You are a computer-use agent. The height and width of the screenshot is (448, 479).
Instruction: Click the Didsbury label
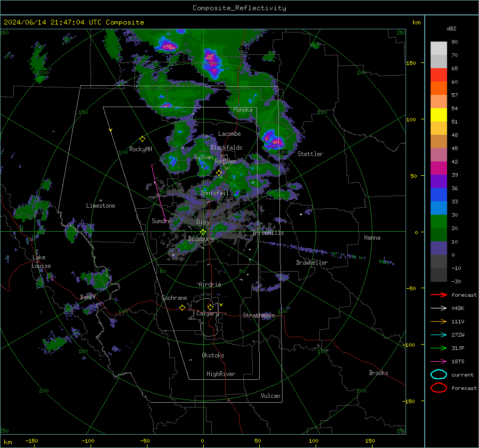201,239
